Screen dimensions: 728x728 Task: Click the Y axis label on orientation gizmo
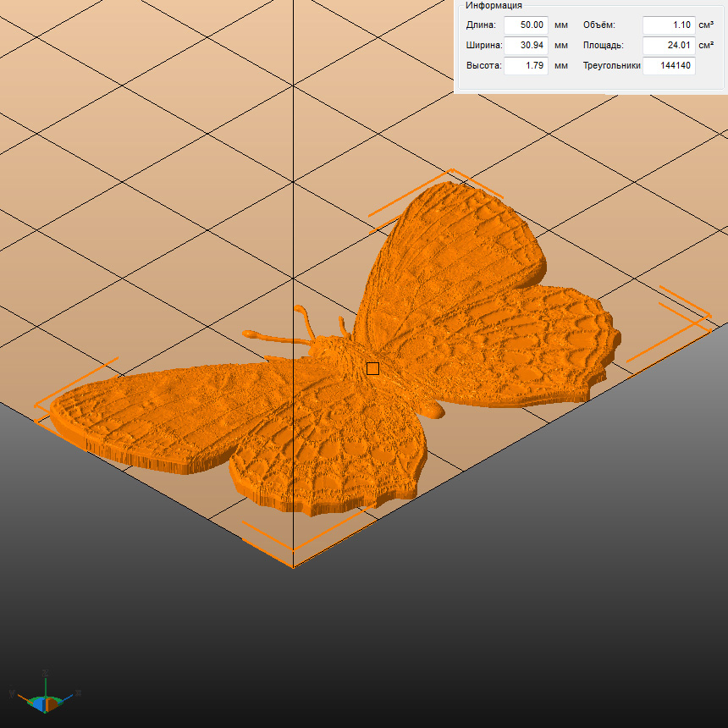click(11, 693)
